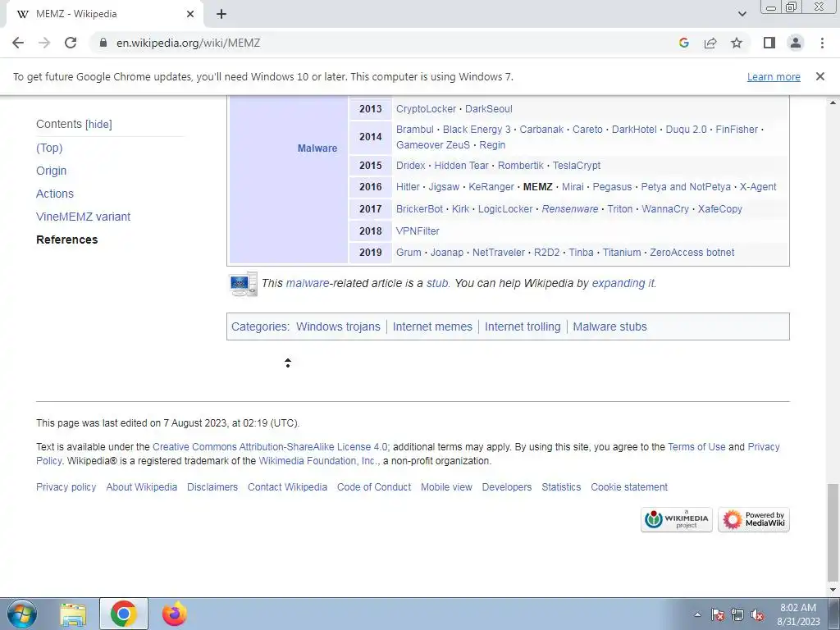Show hidden tray icons arrow
Image resolution: width=840 pixels, height=630 pixels.
[x=697, y=614]
